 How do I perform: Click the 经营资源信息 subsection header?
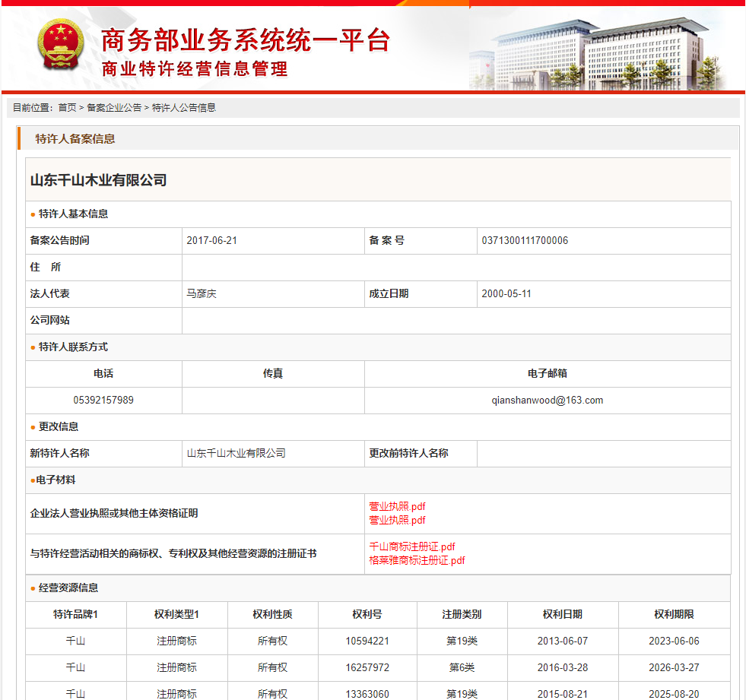coord(68,588)
